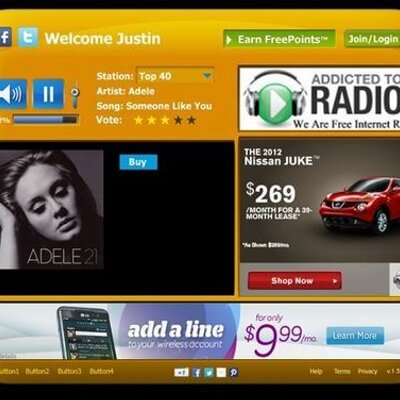This screenshot has height=400, width=400.
Task: Open the Station Top 40 dropdown
Action: coord(175,76)
